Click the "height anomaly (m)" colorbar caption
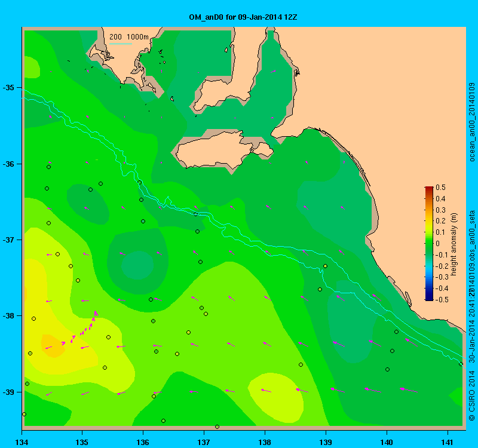This screenshot has width=478, height=448. [x=454, y=244]
